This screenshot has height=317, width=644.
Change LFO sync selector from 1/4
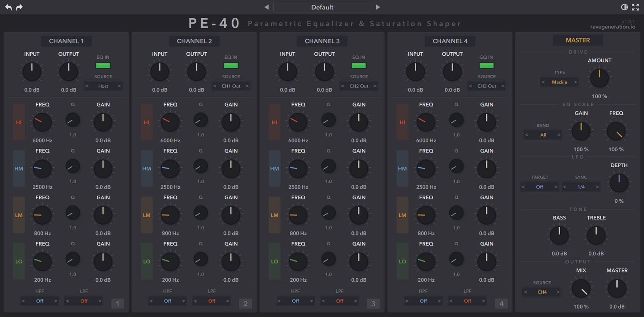(x=581, y=187)
